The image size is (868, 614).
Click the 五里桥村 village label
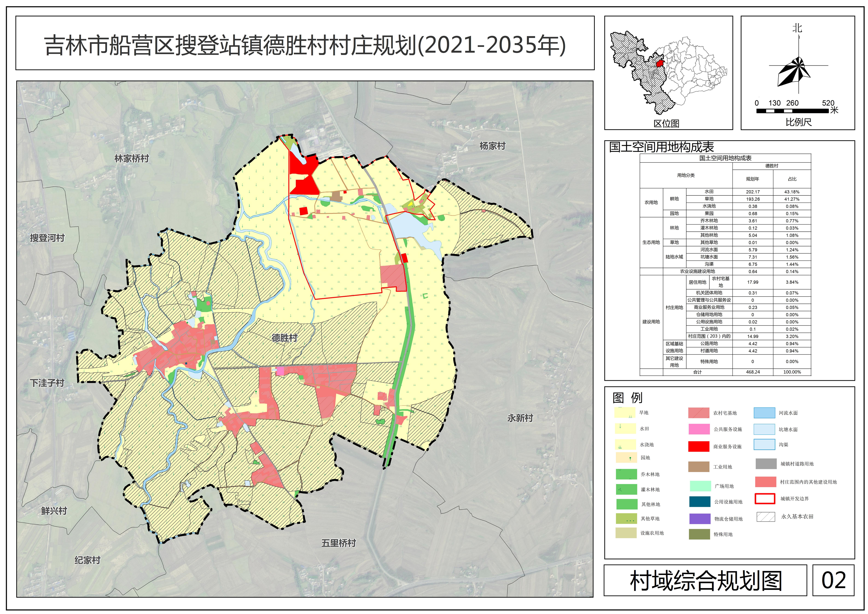[x=339, y=543]
